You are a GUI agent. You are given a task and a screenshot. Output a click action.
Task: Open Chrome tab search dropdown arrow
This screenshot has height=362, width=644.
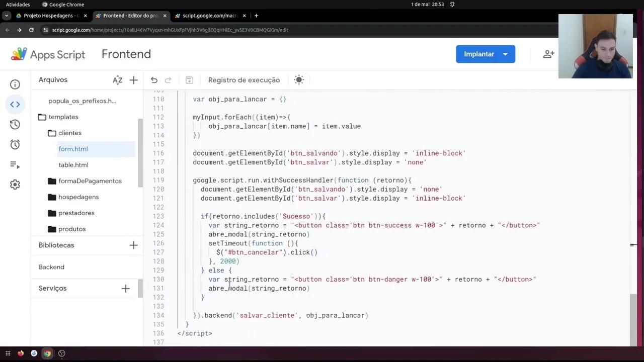(6, 16)
